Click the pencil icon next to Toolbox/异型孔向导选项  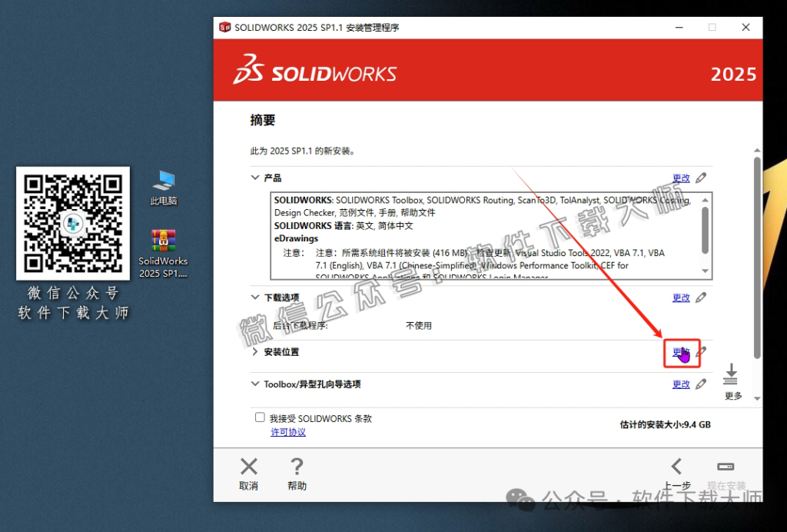pos(702,384)
